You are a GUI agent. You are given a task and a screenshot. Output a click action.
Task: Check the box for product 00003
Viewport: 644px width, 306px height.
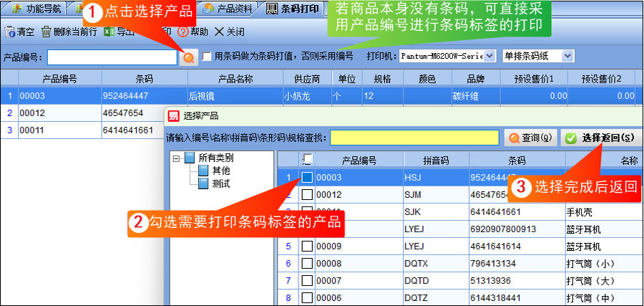[306, 176]
